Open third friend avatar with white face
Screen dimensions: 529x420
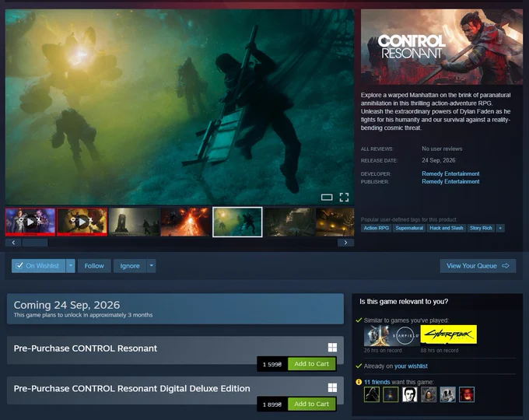coord(409,394)
